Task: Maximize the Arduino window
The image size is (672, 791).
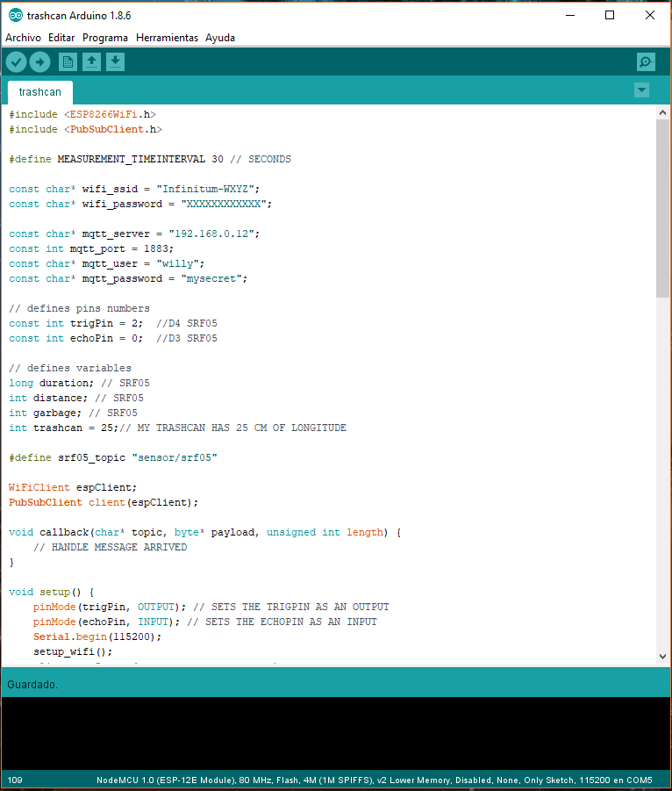Action: pos(609,15)
